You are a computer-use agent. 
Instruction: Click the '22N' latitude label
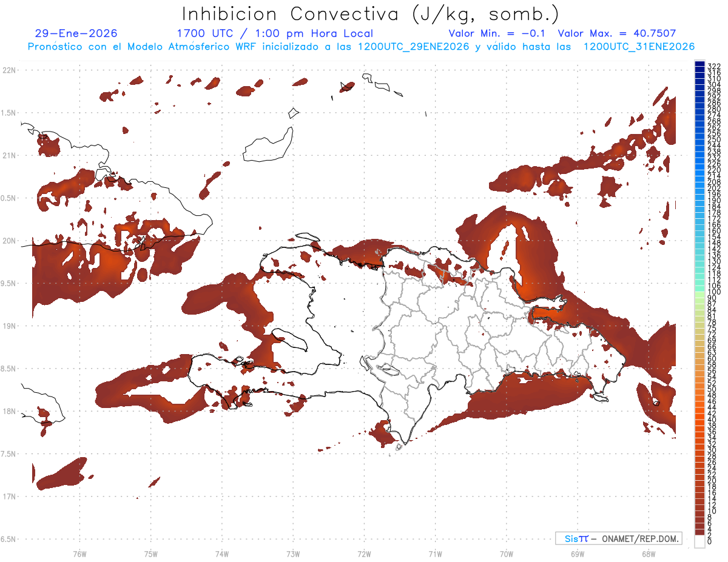tap(9, 70)
